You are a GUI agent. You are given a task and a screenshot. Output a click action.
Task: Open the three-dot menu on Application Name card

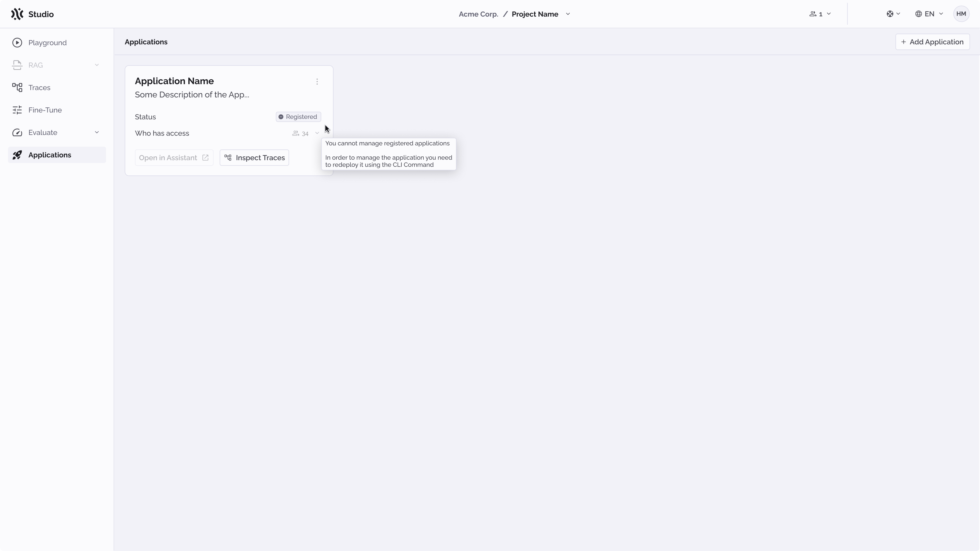point(317,81)
